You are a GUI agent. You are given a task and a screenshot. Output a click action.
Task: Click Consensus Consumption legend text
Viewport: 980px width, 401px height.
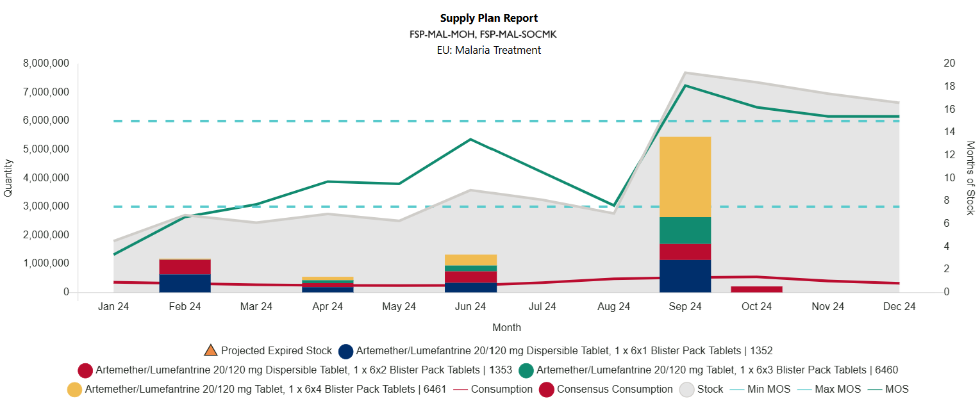click(615, 389)
